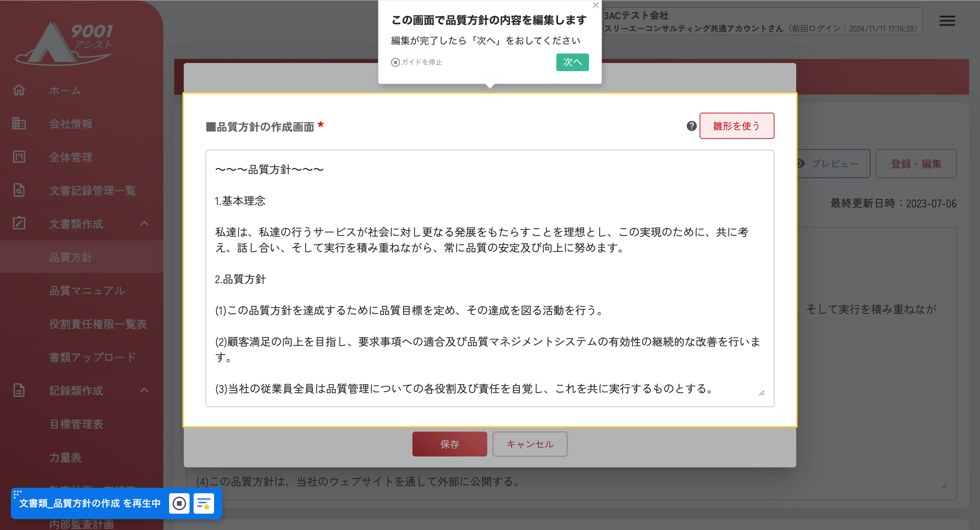
Task: Open the hamburger menu icon
Action: coord(947,21)
